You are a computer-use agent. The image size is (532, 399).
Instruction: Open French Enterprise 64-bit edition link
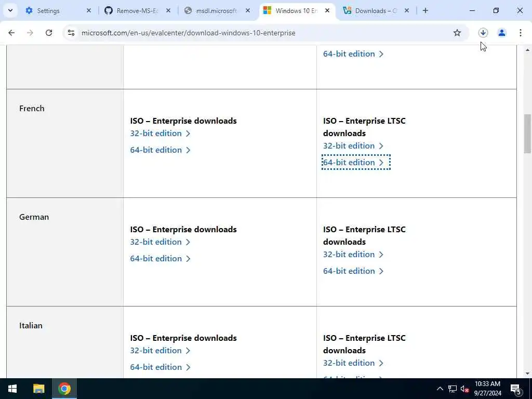(160, 150)
